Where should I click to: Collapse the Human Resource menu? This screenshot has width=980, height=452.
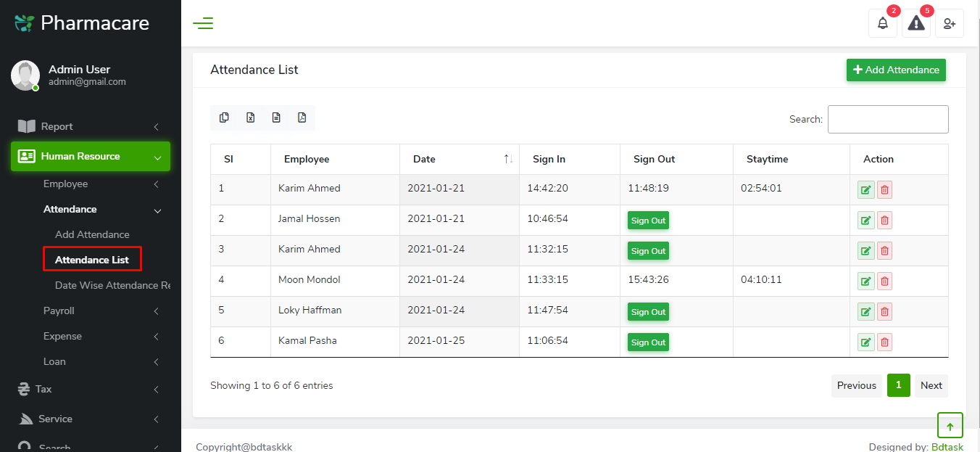(x=91, y=156)
